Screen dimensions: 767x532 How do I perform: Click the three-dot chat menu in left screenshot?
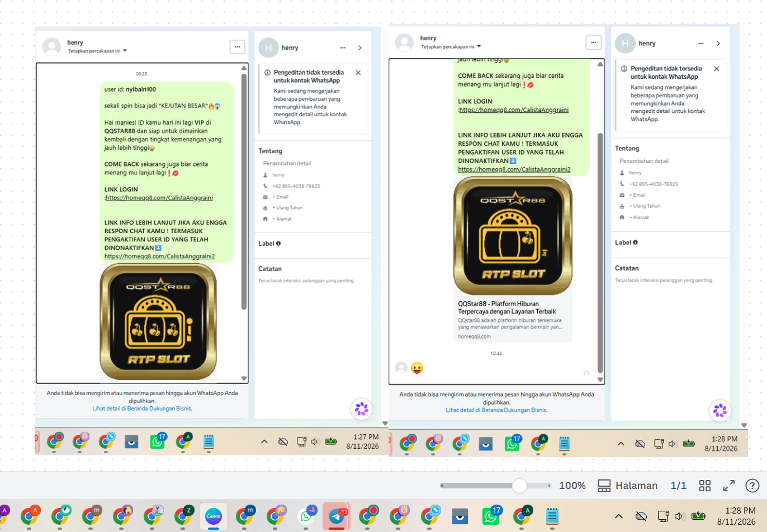(x=237, y=47)
